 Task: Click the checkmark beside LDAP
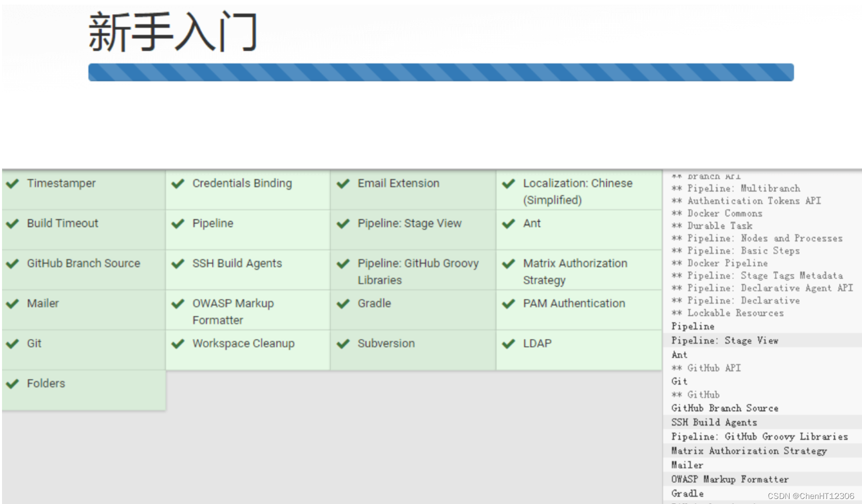pos(508,344)
